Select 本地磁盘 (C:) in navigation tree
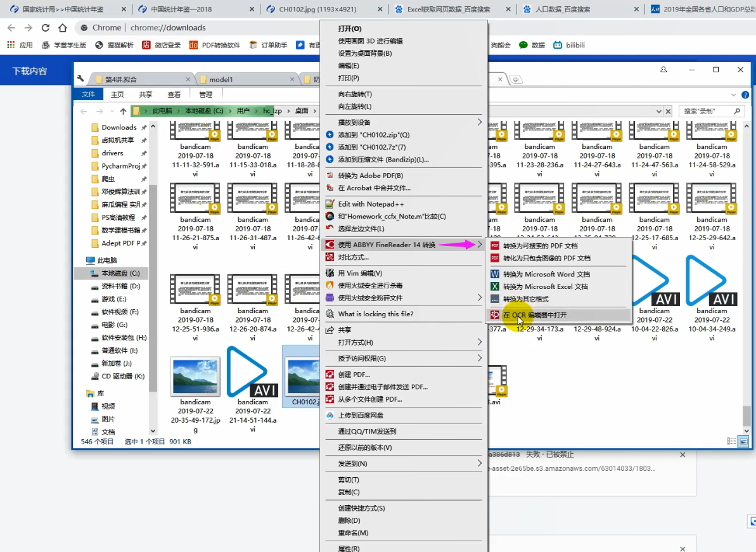 [120, 273]
